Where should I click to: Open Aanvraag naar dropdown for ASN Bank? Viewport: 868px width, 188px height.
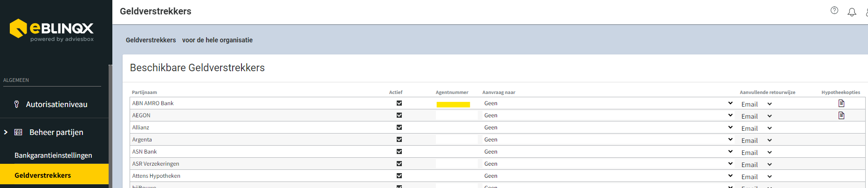point(608,152)
